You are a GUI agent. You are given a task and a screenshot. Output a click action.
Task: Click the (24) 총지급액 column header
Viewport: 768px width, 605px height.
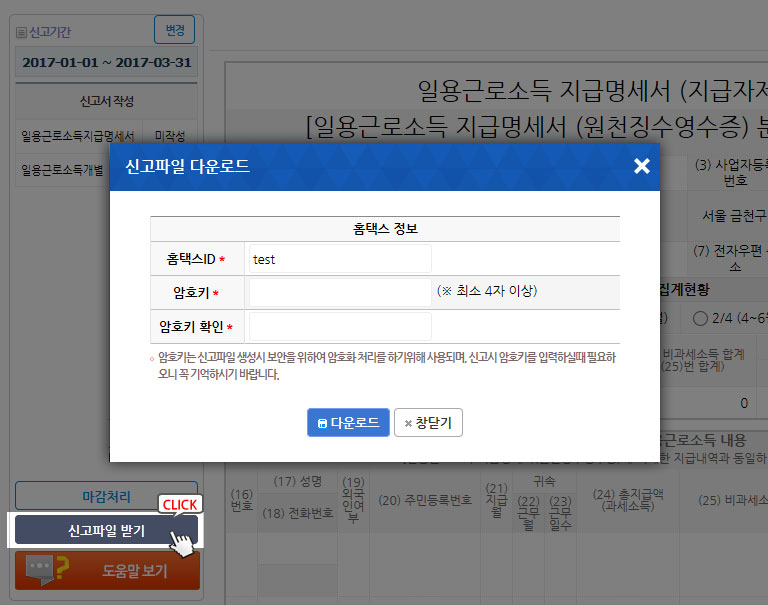628,500
